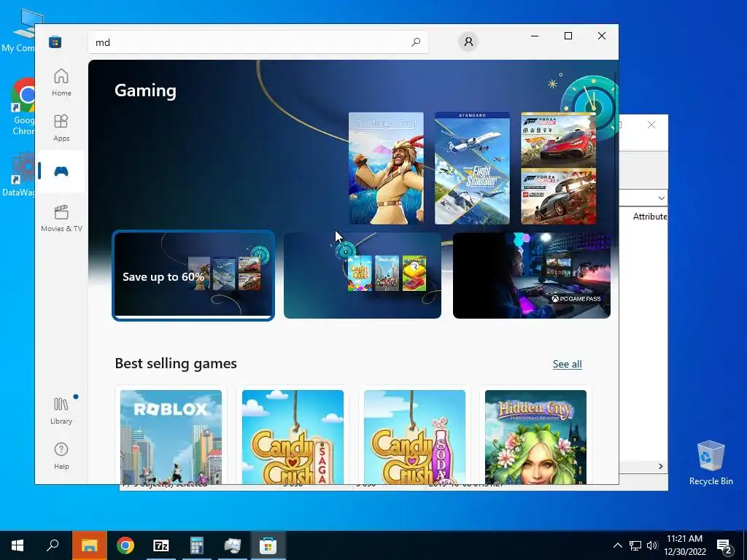Open the Windows Start menu

coord(18,545)
